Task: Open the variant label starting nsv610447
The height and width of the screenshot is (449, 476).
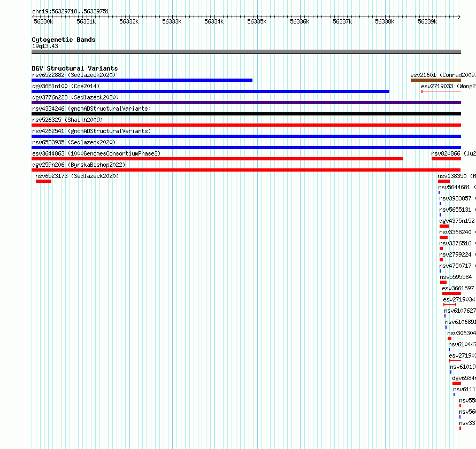Action: coord(462,344)
